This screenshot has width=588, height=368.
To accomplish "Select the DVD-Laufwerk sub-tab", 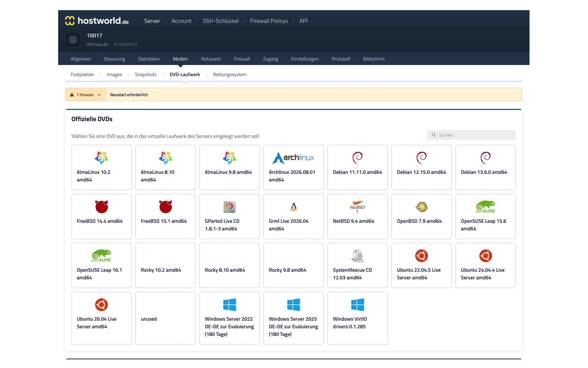I will click(185, 75).
